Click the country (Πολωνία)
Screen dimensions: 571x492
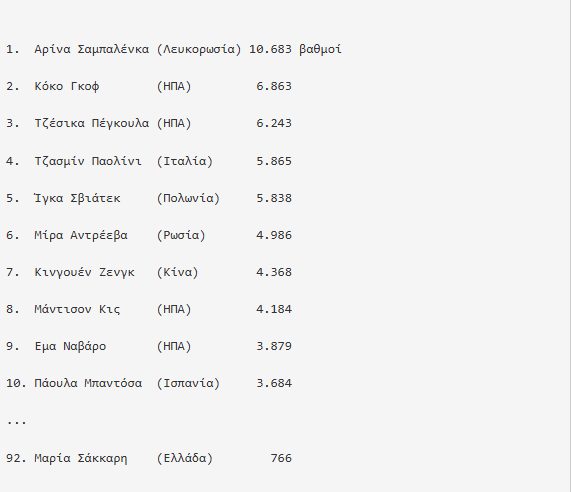click(x=188, y=198)
